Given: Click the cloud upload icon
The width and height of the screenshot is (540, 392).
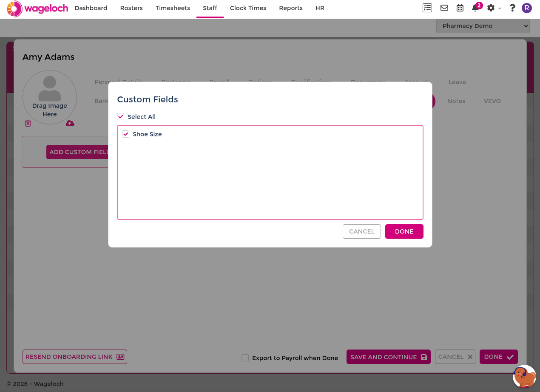Looking at the screenshot, I should pos(70,123).
